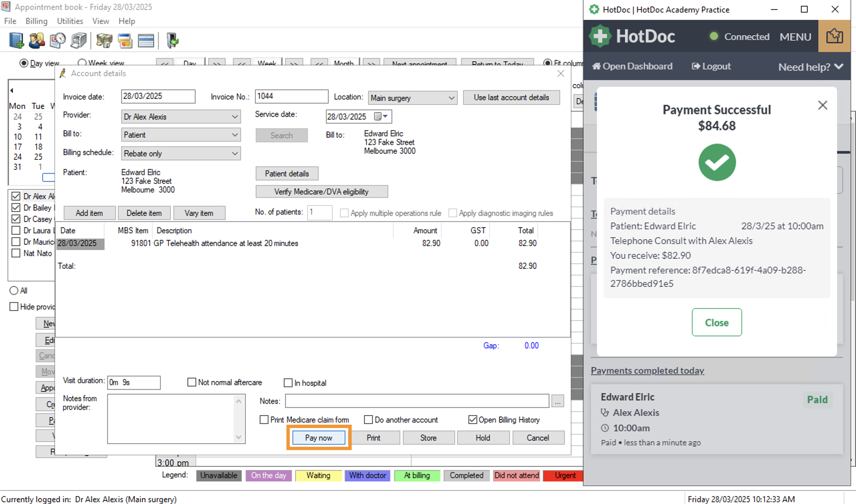This screenshot has width=856, height=504.
Task: Click stethoscope icon beside Alex Alexis
Action: (x=605, y=413)
